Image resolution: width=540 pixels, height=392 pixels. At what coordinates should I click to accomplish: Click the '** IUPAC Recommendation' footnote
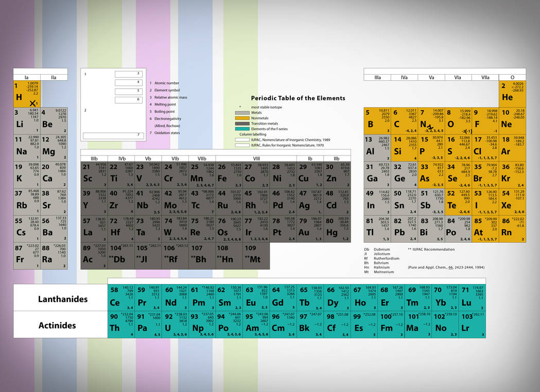431,249
